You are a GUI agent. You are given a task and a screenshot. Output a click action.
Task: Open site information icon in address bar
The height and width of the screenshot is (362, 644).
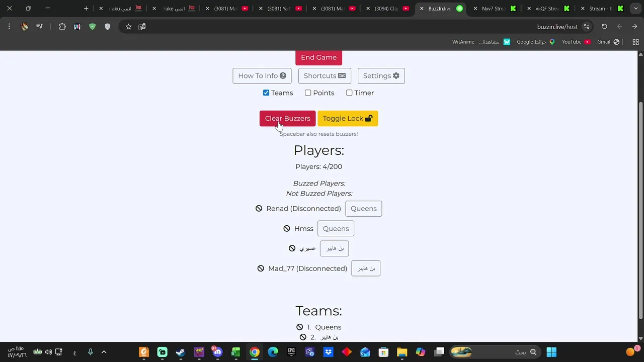coord(586,27)
